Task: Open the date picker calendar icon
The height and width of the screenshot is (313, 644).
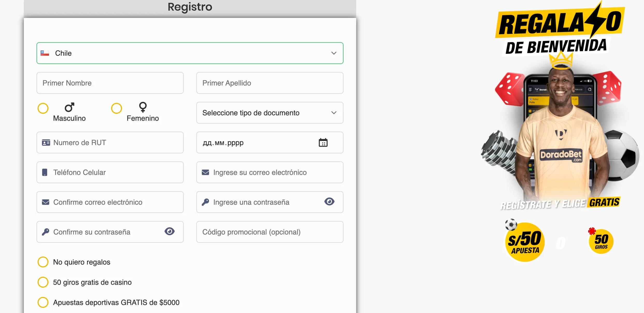Action: click(323, 142)
